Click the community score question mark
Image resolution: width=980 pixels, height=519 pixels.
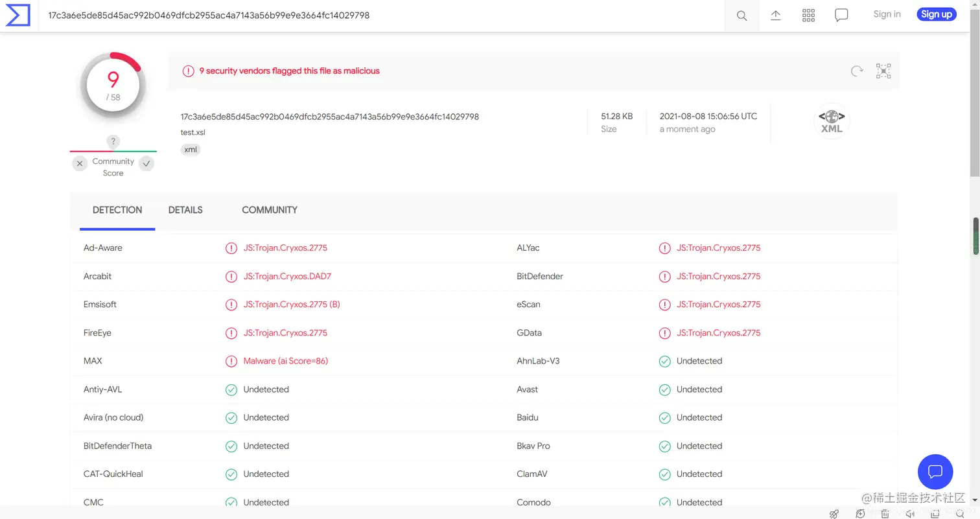[x=113, y=141]
